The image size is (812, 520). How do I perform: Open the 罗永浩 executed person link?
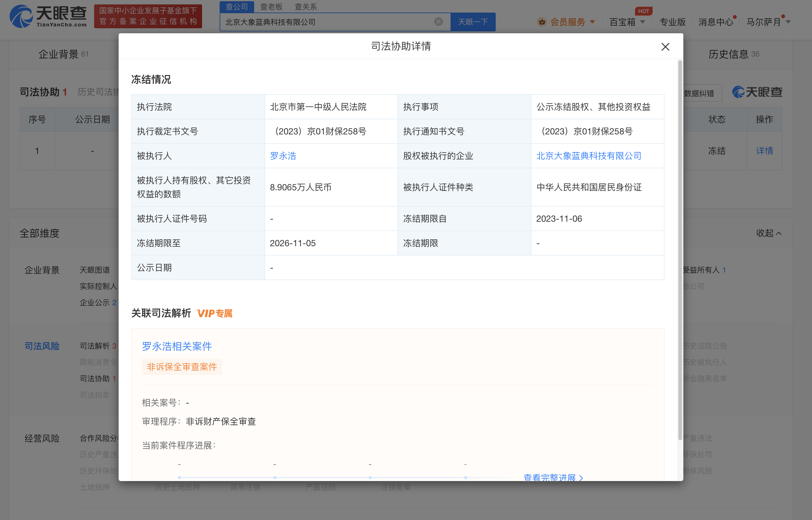(x=283, y=156)
